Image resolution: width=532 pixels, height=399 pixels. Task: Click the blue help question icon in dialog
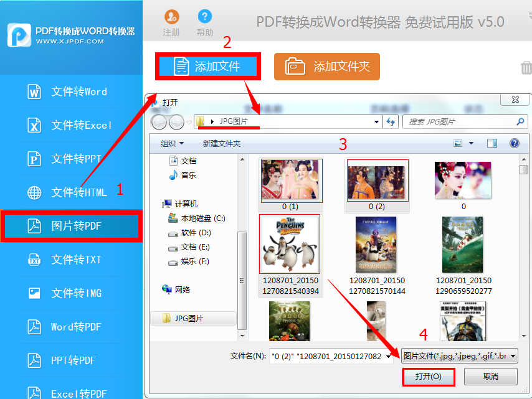515,143
